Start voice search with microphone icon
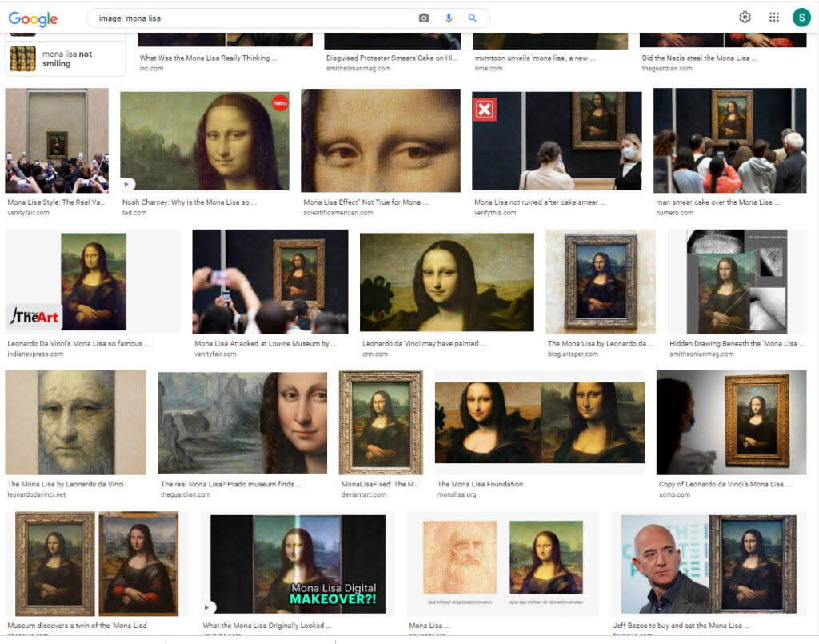Viewport: 819px width, 644px height. tap(449, 18)
